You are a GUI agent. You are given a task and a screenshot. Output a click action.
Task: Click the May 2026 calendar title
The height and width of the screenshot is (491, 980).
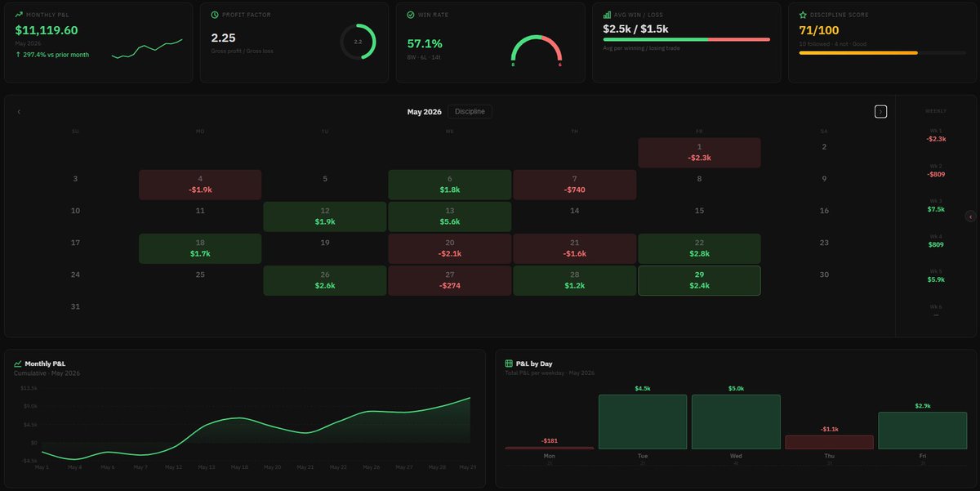click(424, 112)
